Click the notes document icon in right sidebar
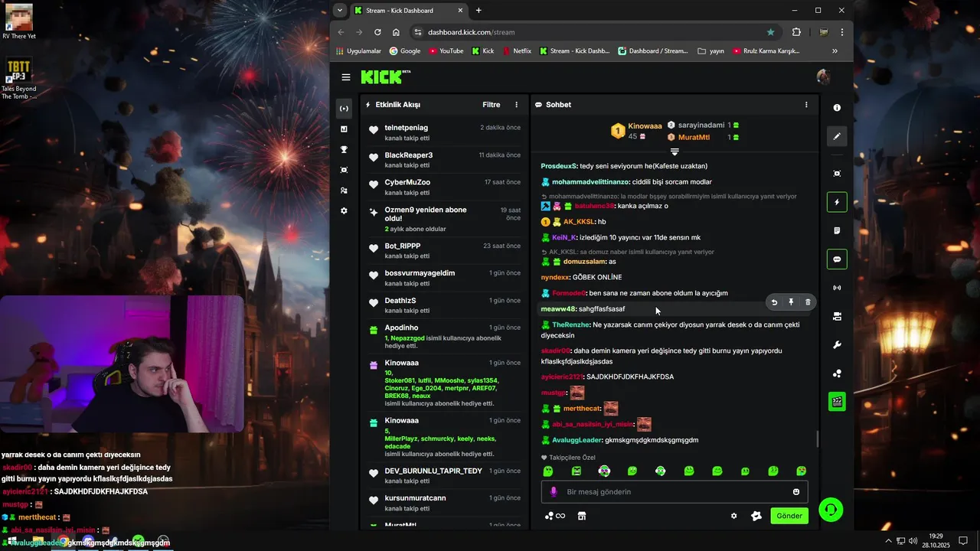The height and width of the screenshot is (551, 980). pyautogui.click(x=837, y=230)
